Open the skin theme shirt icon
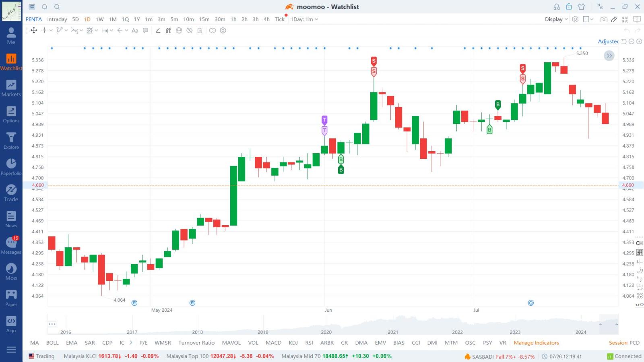 coord(581,7)
